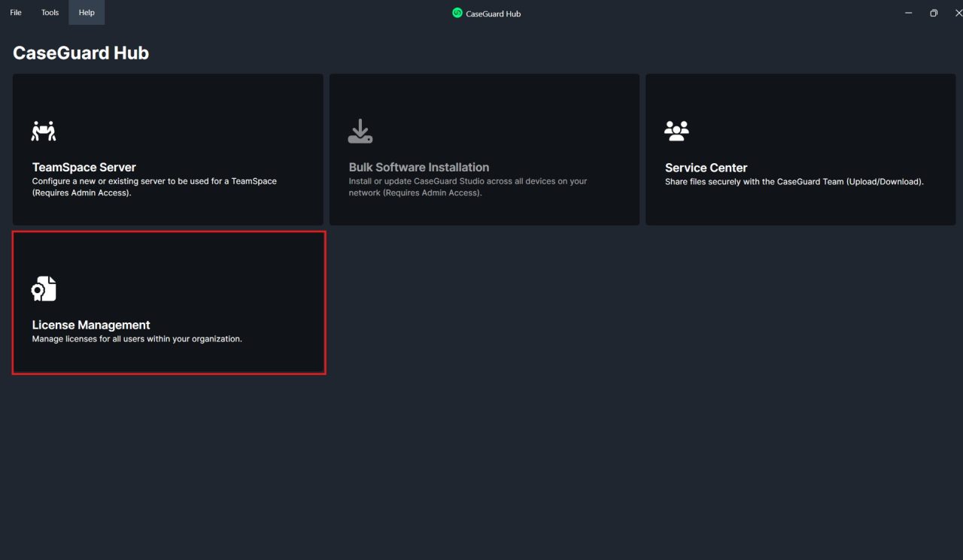Click 'Configure a new or existing server' description

point(154,187)
